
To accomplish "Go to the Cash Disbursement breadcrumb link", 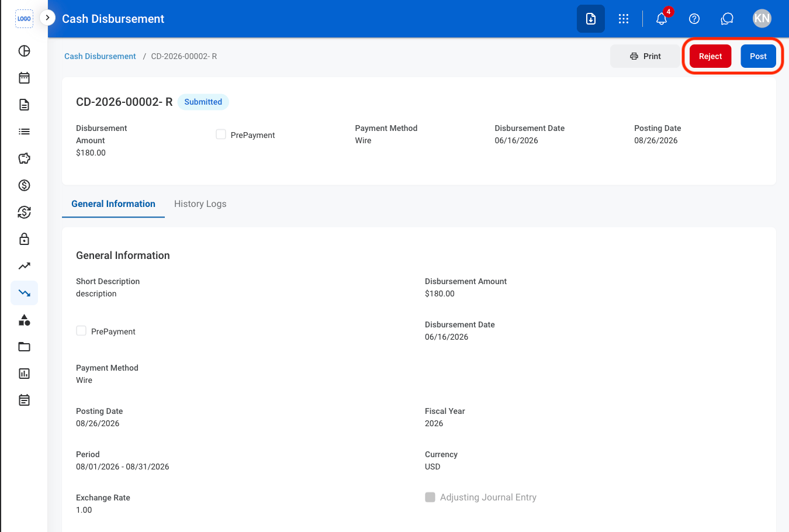I will click(x=100, y=56).
